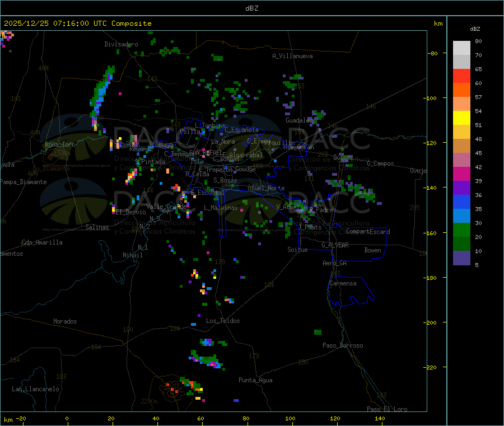Viewport: 504px width, 426px height.
Task: Click the CompartEscard map label
Action: click(x=368, y=232)
